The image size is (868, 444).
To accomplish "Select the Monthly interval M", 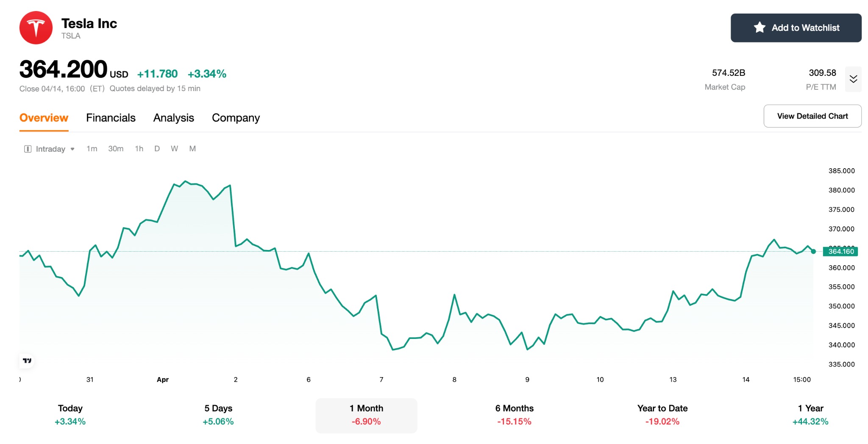I will tap(192, 149).
